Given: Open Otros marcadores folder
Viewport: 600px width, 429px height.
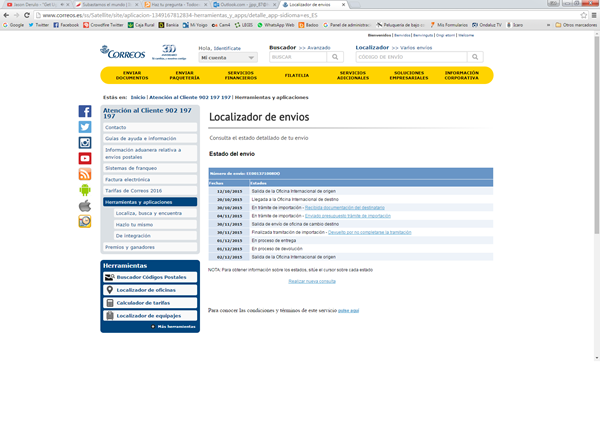Looking at the screenshot, I should pyautogui.click(x=576, y=25).
